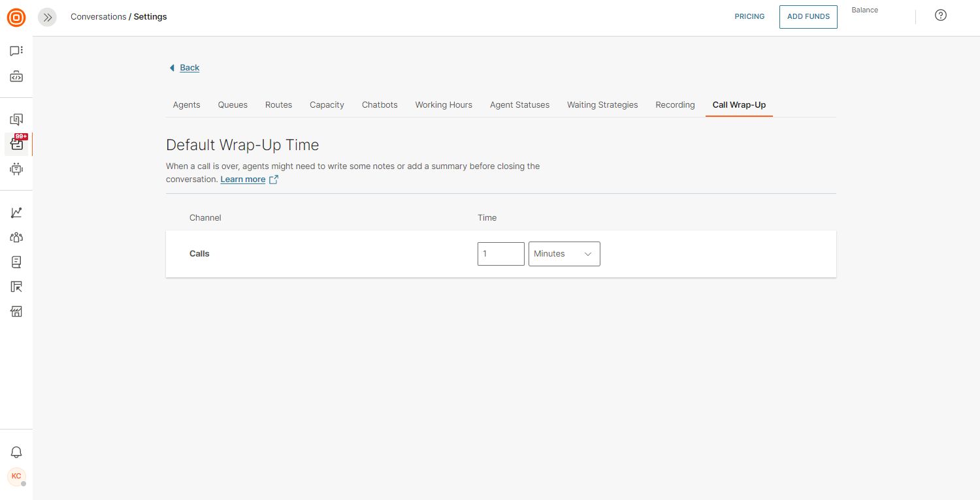The width and height of the screenshot is (980, 500).
Task: Open the people group icon in sidebar
Action: tap(16, 238)
